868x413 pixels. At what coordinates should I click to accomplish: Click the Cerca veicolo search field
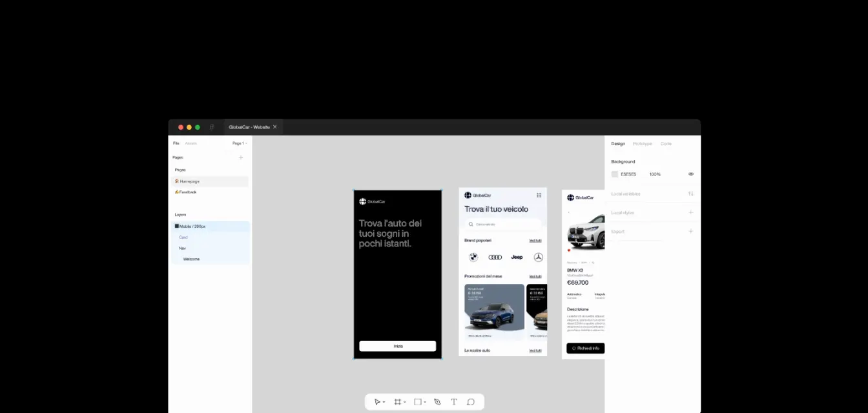click(502, 224)
